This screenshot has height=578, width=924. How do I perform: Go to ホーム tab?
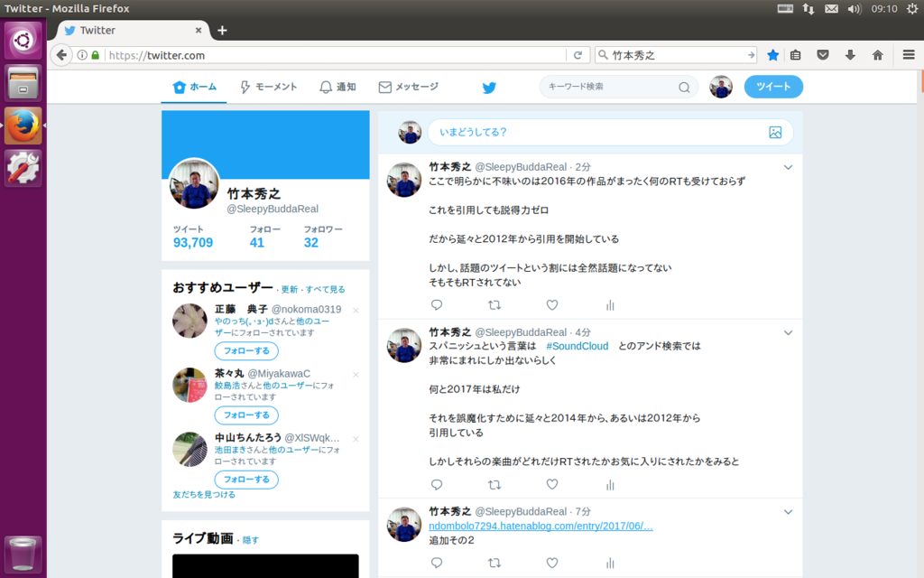click(195, 88)
